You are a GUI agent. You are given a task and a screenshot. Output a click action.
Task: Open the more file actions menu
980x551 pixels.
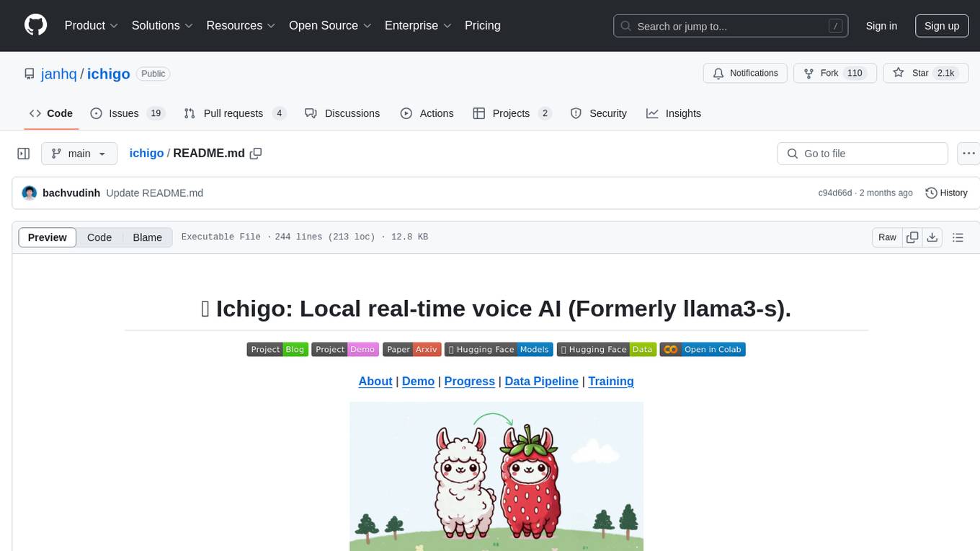pyautogui.click(x=968, y=154)
